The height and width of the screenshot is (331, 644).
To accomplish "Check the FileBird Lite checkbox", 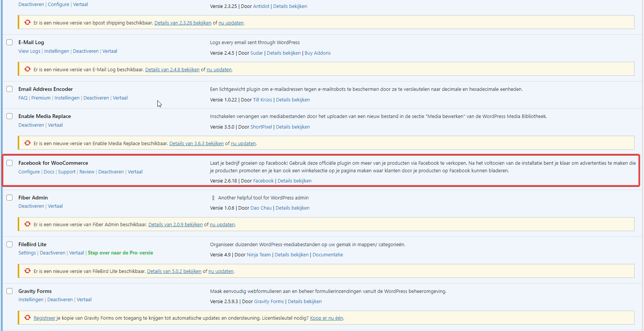I will (9, 244).
